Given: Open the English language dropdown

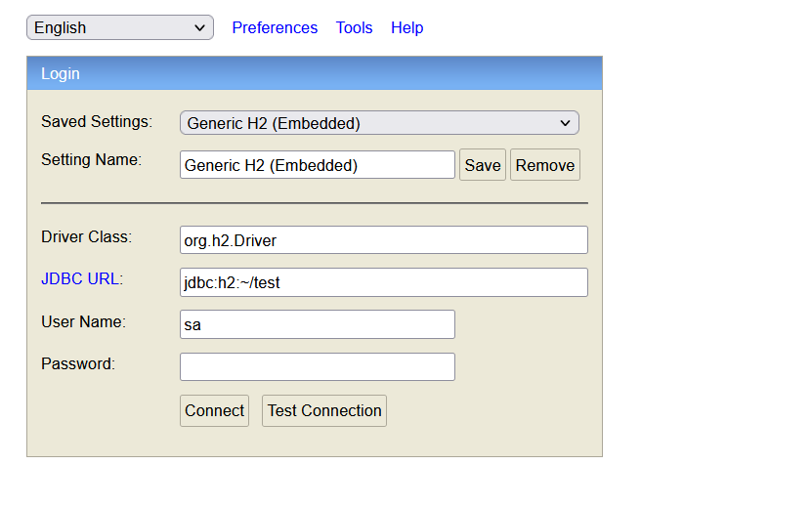Looking at the screenshot, I should 119,27.
